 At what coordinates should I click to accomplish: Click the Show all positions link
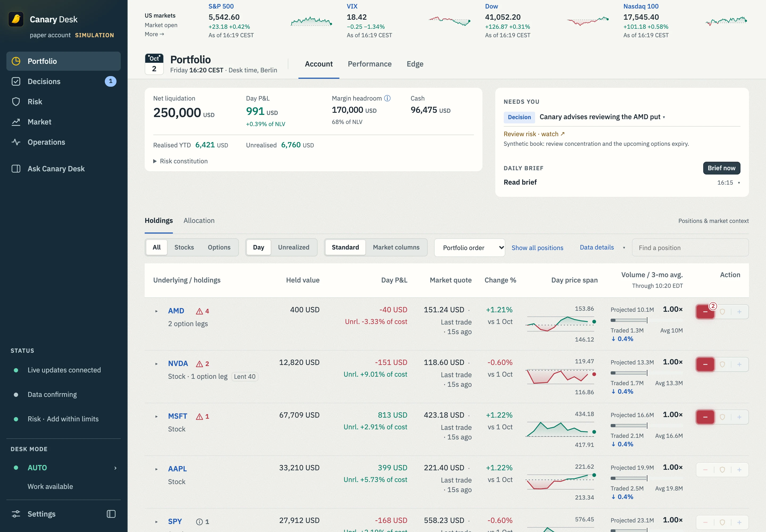tap(537, 248)
